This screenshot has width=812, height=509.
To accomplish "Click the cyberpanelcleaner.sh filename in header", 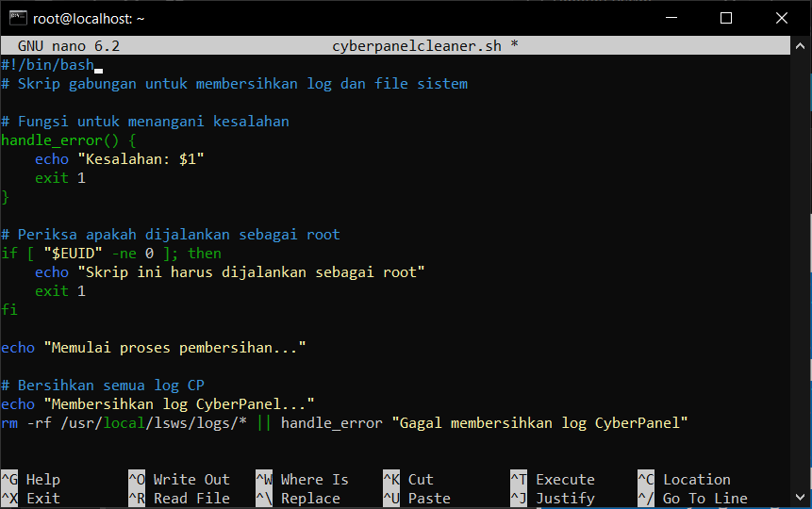I will (x=419, y=46).
